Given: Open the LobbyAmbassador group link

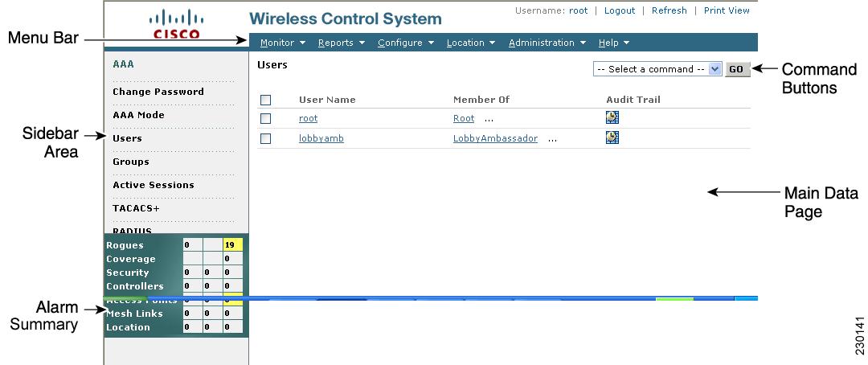Looking at the screenshot, I should click(x=495, y=138).
